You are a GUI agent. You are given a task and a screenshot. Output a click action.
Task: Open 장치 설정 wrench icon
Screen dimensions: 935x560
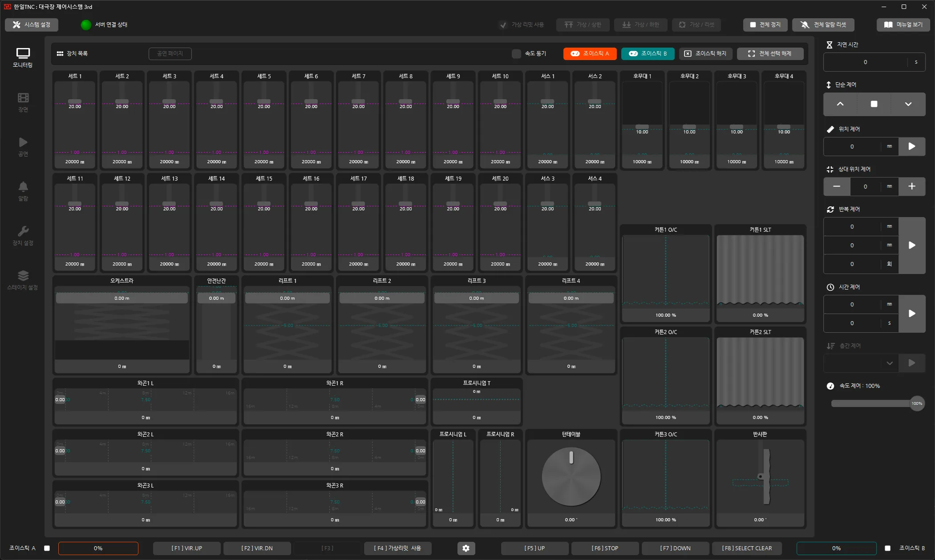pos(23,231)
